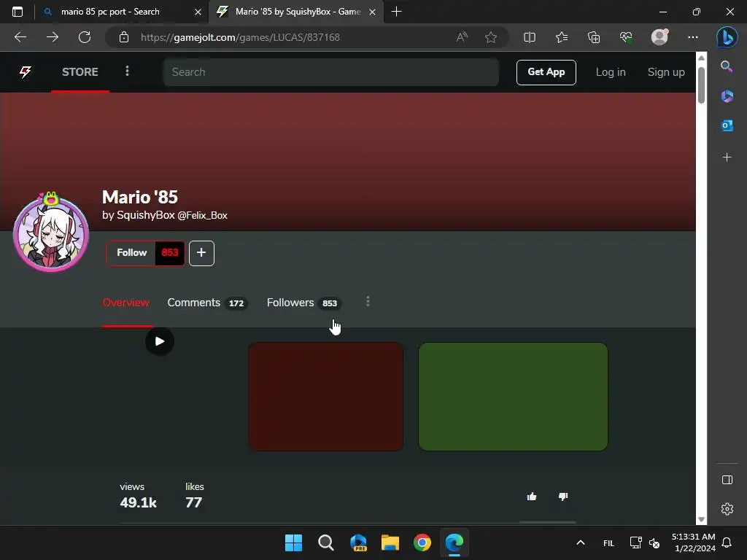Open the @Felix_Box author link
The image size is (747, 560).
[x=203, y=215]
